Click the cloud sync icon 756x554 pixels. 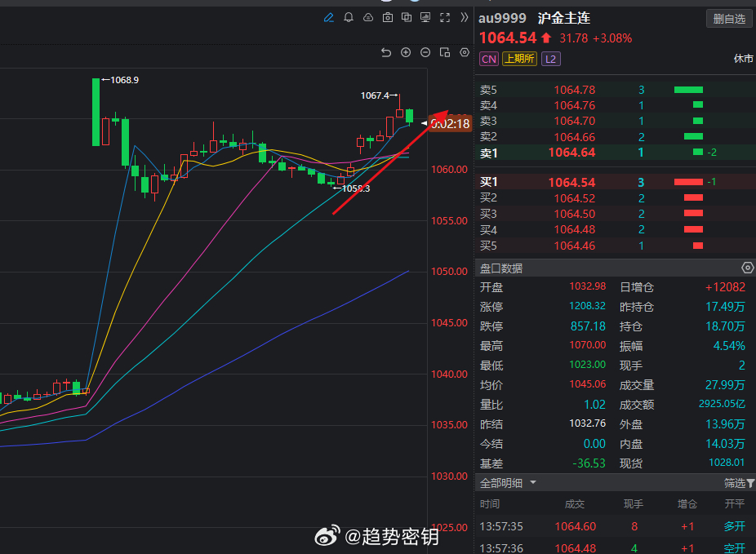[368, 17]
